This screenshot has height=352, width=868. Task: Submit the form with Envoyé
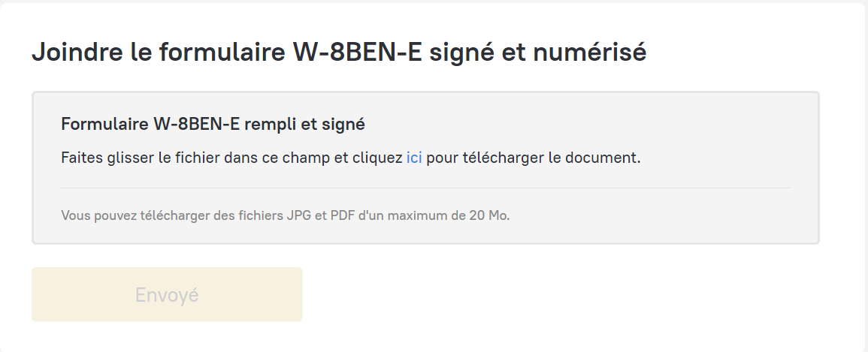tap(167, 294)
